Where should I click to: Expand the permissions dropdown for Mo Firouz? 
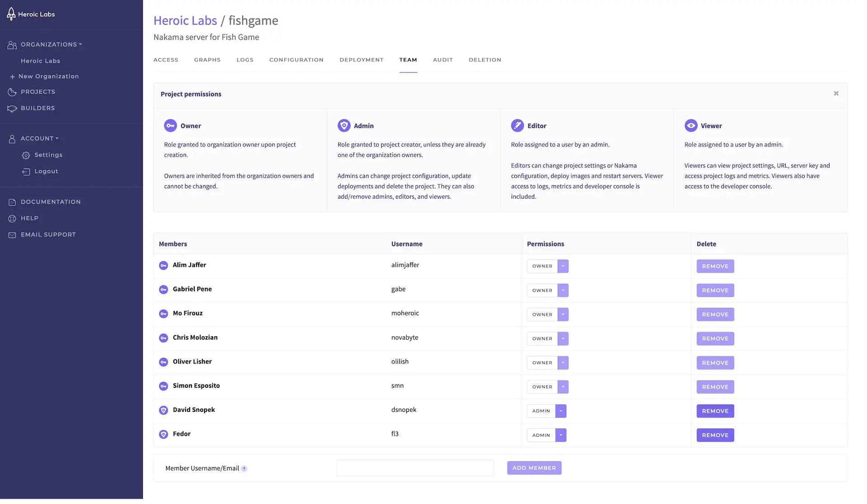point(562,314)
